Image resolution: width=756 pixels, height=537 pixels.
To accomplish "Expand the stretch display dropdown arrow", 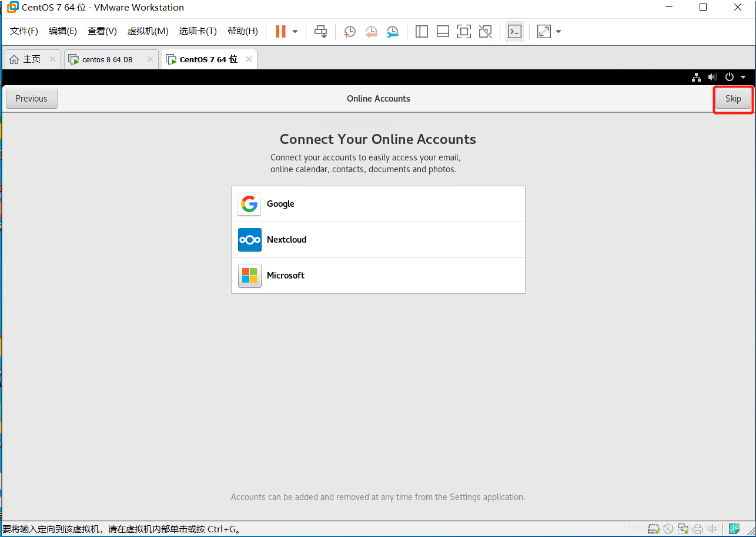I will pos(558,31).
